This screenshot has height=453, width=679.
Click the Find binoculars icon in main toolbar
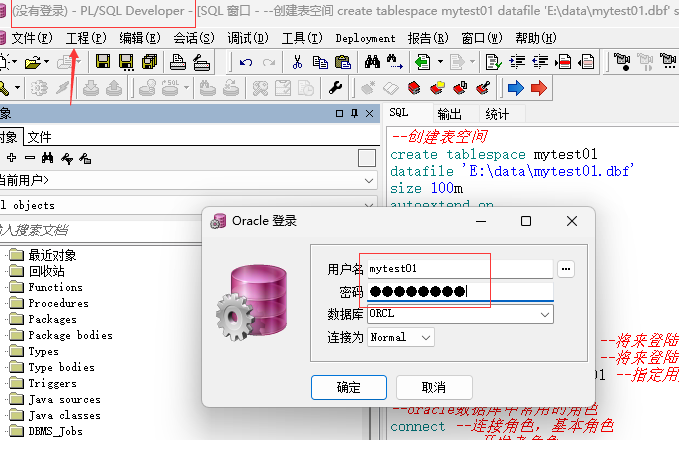(x=372, y=62)
